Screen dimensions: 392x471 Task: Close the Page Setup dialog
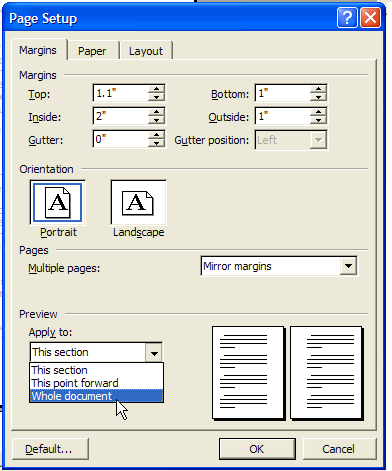pos(371,18)
